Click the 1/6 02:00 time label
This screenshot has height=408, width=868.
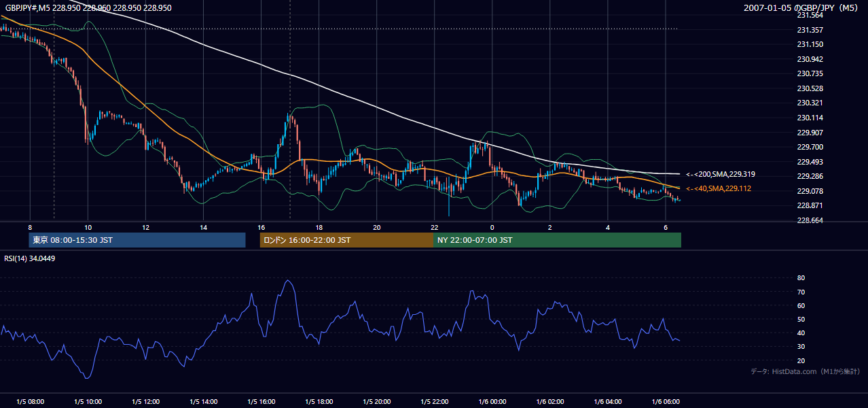click(x=550, y=402)
